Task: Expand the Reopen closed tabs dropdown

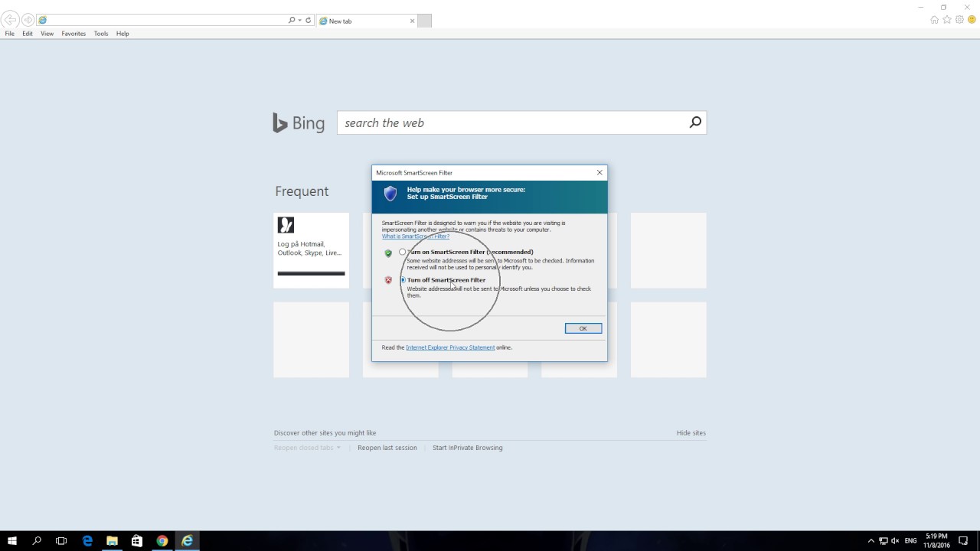Action: 307,448
